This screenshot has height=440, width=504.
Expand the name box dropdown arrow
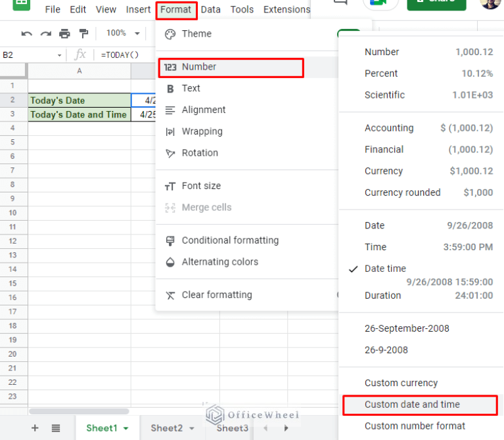(x=60, y=55)
